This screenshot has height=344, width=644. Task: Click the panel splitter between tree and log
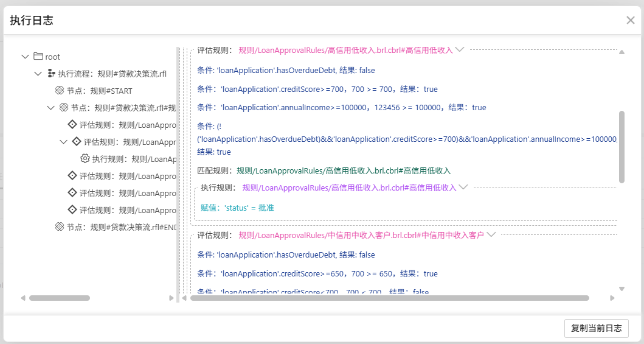tap(178, 175)
